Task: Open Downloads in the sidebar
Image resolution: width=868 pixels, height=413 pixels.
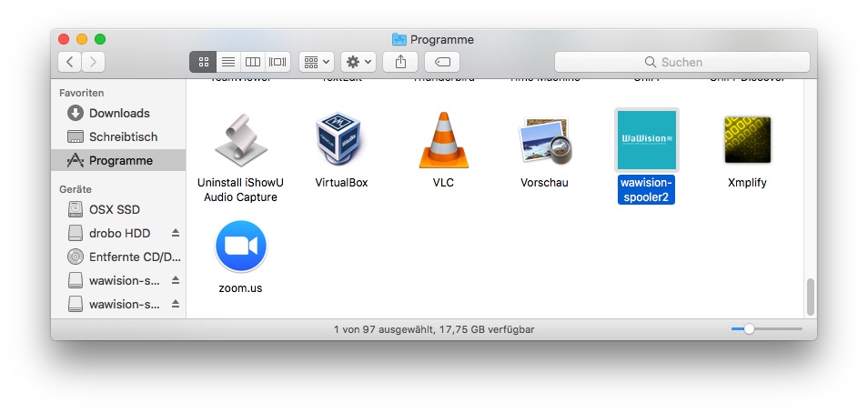Action: [118, 113]
